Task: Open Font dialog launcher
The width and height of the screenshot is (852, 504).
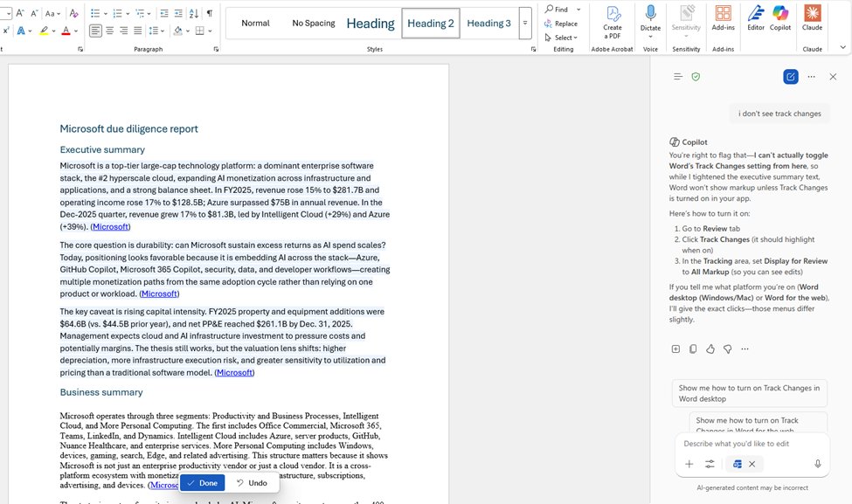Action: click(80, 49)
